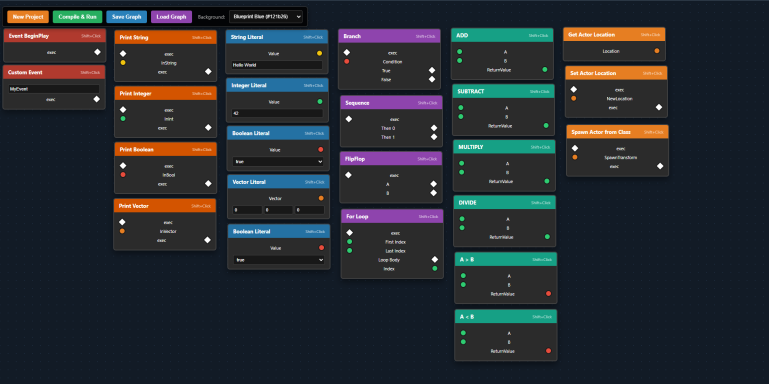Screen dimensions: 769x384
Task: Click the A input pin on ADD
Action: click(460, 51)
